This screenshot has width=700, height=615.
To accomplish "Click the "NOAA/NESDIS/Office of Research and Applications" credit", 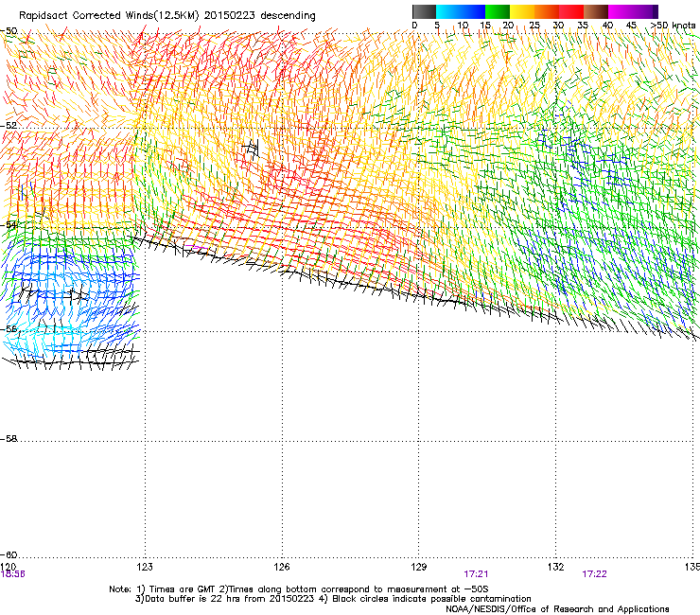I will [x=557, y=609].
